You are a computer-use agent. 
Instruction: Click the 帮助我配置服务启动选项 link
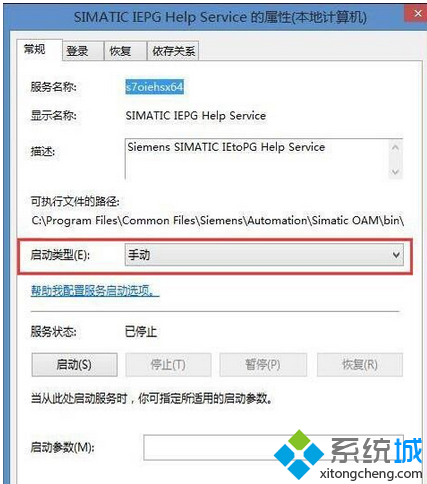pos(95,291)
